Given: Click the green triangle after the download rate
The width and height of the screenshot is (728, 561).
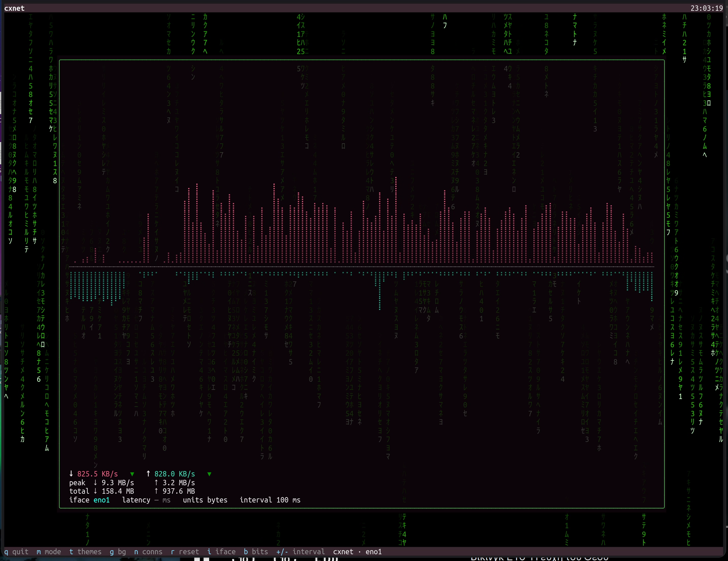Looking at the screenshot, I should click(x=132, y=474).
